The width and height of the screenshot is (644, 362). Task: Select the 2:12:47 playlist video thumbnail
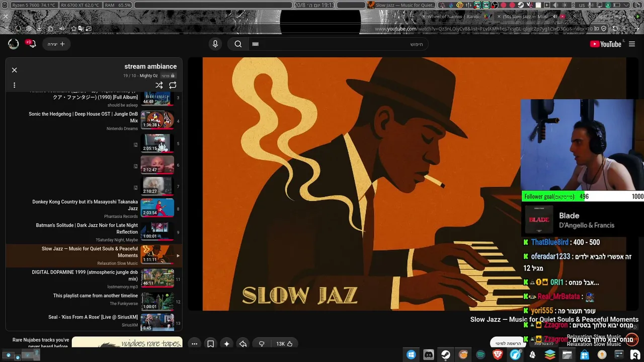tap(157, 165)
